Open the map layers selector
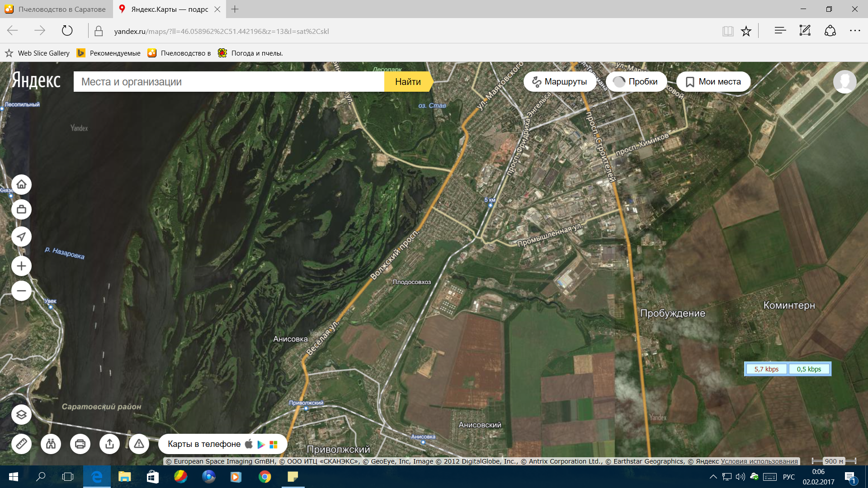 pos(21,414)
